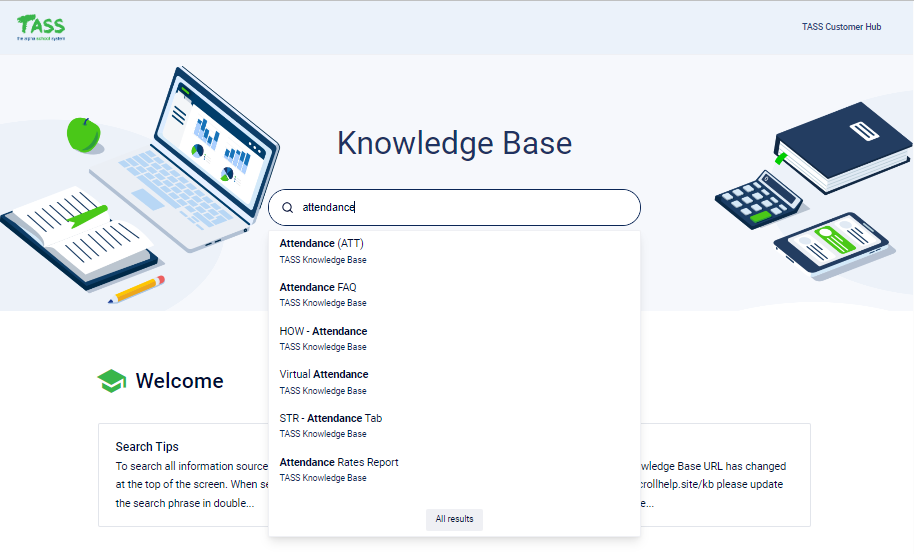This screenshot has width=914, height=554.
Task: Focus the search field containing "attendance"
Action: [460, 208]
